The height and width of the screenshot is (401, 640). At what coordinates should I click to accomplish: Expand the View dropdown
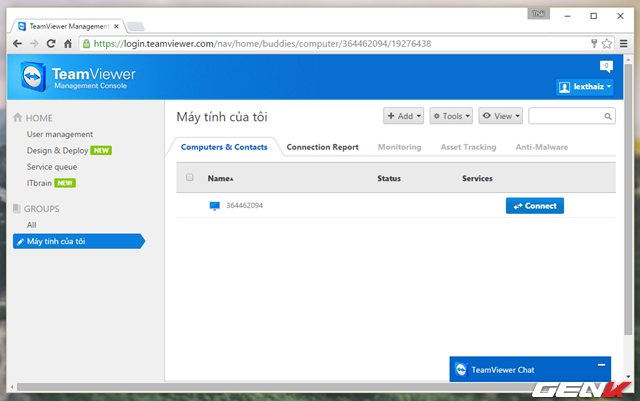(500, 116)
